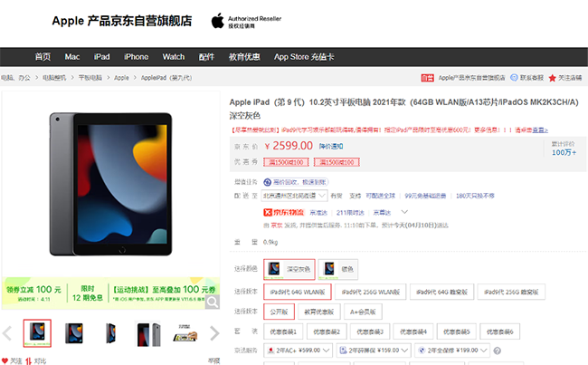Click 降价通知 price drop alert link
The image size is (588, 365).
click(x=331, y=146)
